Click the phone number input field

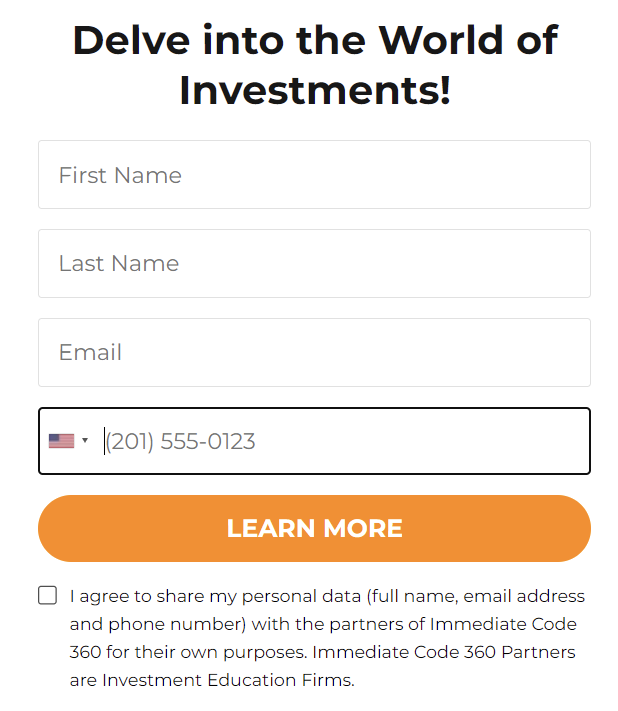tap(314, 441)
